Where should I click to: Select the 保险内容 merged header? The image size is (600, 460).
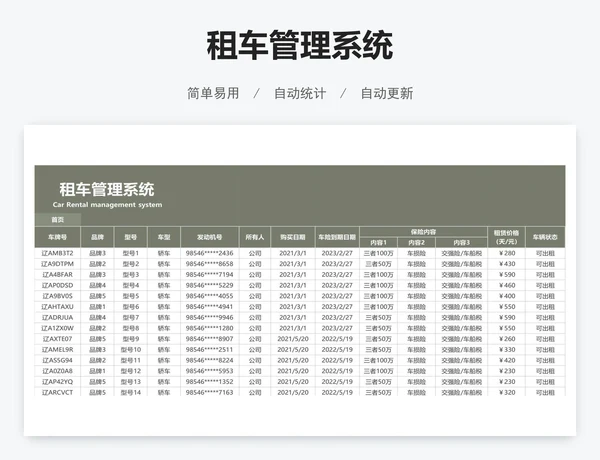[x=423, y=232]
